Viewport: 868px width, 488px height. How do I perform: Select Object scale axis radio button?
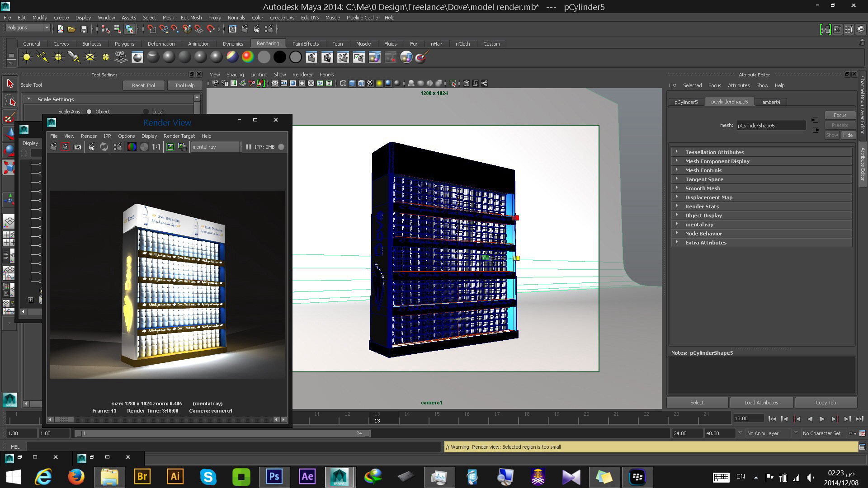(89, 112)
